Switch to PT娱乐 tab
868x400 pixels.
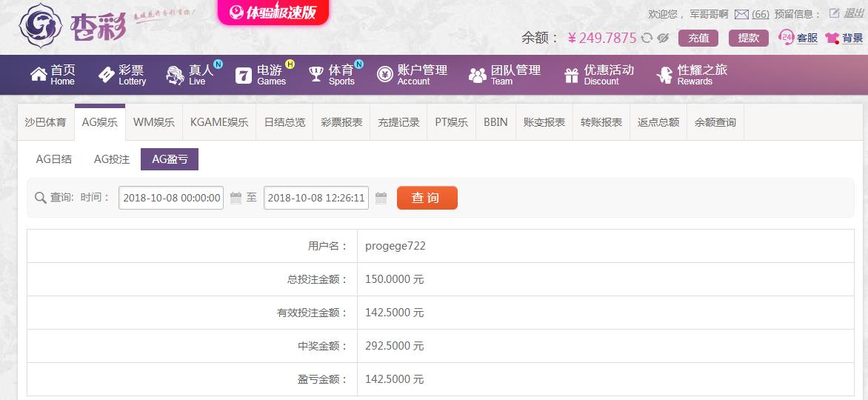pos(451,122)
